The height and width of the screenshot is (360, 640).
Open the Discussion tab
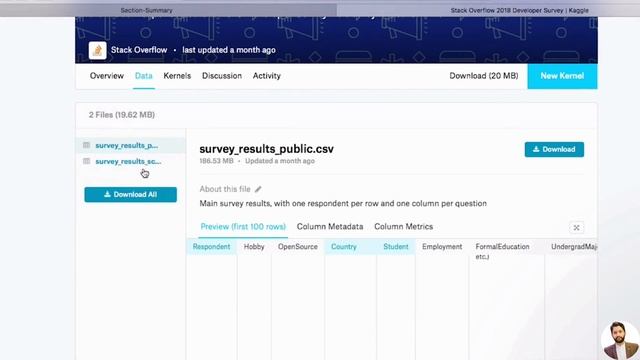click(x=222, y=76)
